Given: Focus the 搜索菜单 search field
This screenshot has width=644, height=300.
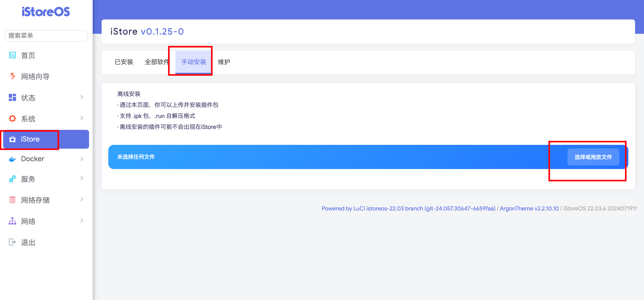Looking at the screenshot, I should 46,36.
